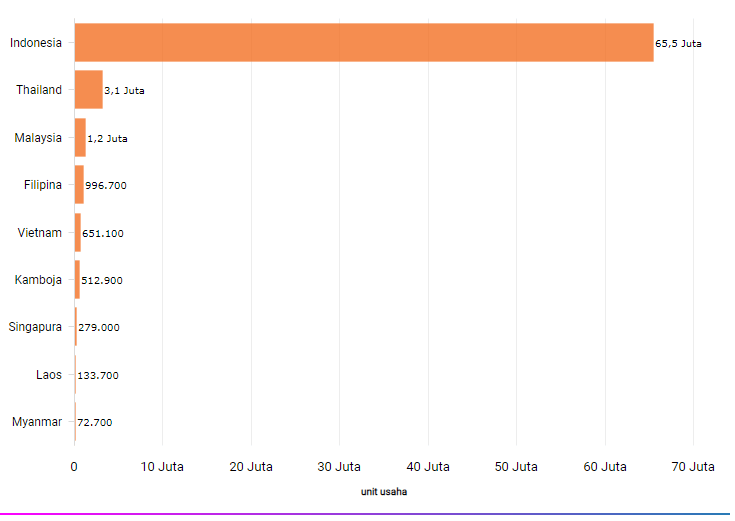The image size is (735, 521).
Task: Click the Indonesia axis label
Action: click(35, 42)
